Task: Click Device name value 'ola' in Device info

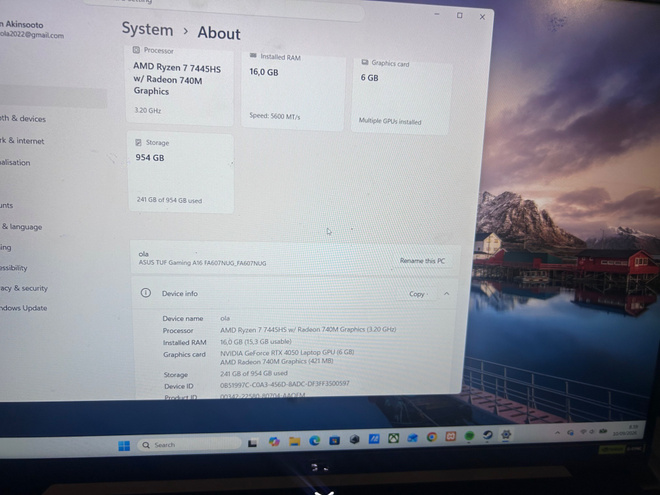Action: point(225,318)
